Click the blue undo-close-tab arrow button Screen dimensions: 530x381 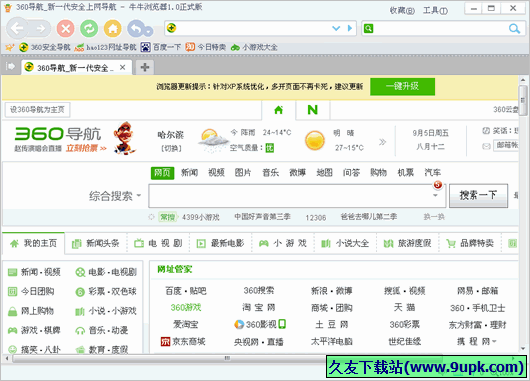pyautogui.click(x=136, y=28)
